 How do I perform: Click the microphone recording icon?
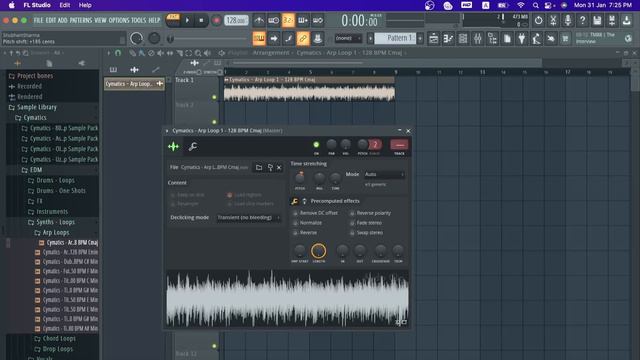click(x=568, y=20)
